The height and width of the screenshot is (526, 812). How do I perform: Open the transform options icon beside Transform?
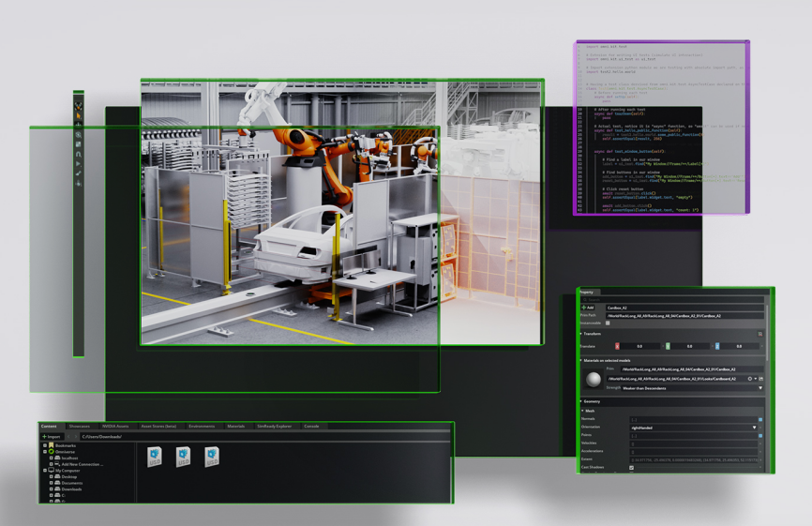point(759,334)
